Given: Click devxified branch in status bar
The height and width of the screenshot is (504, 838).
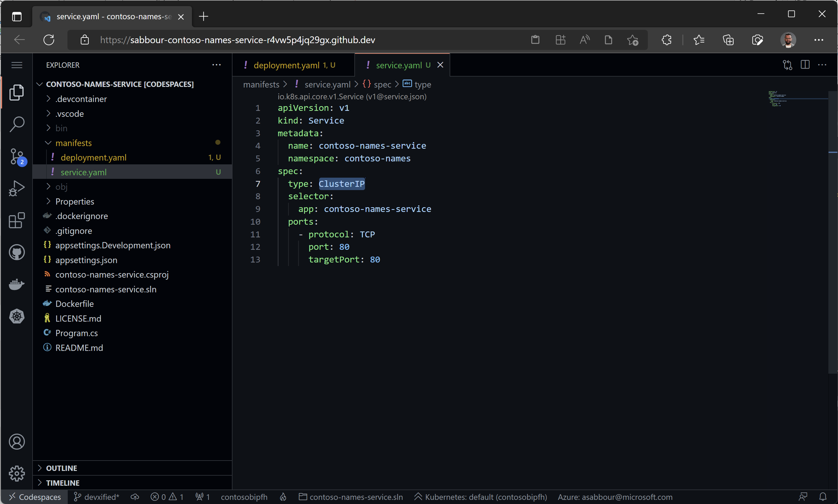Looking at the screenshot, I should coord(96,497).
